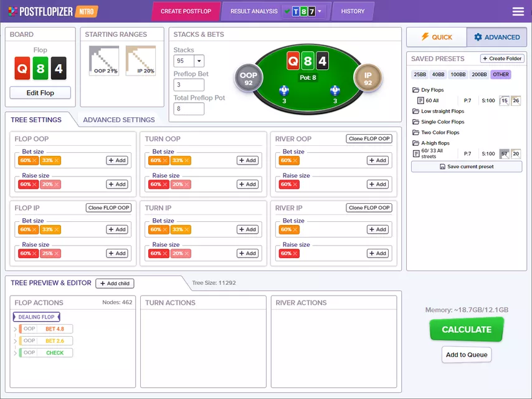Remove the 25% raise size in Flop IP
The image size is (532, 399).
tap(57, 253)
